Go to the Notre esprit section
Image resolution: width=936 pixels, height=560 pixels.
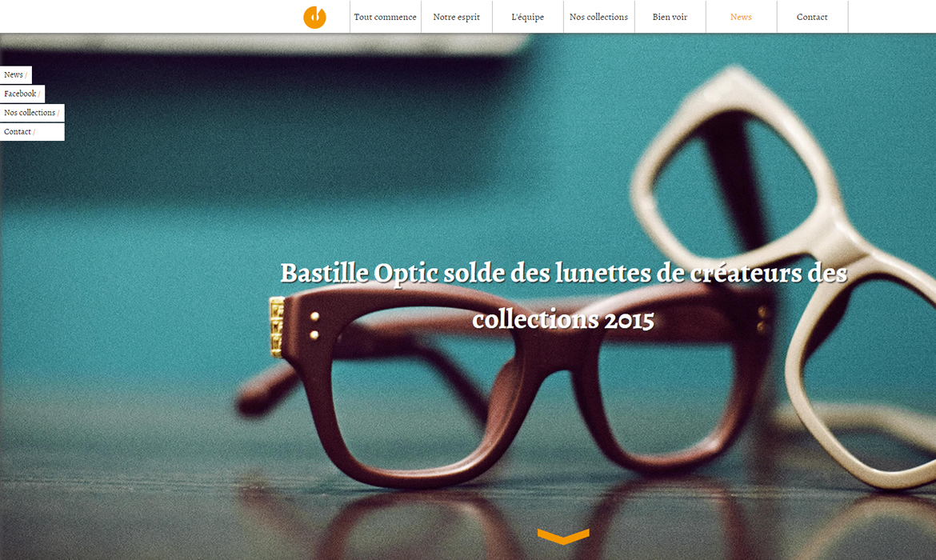pyautogui.click(x=457, y=17)
